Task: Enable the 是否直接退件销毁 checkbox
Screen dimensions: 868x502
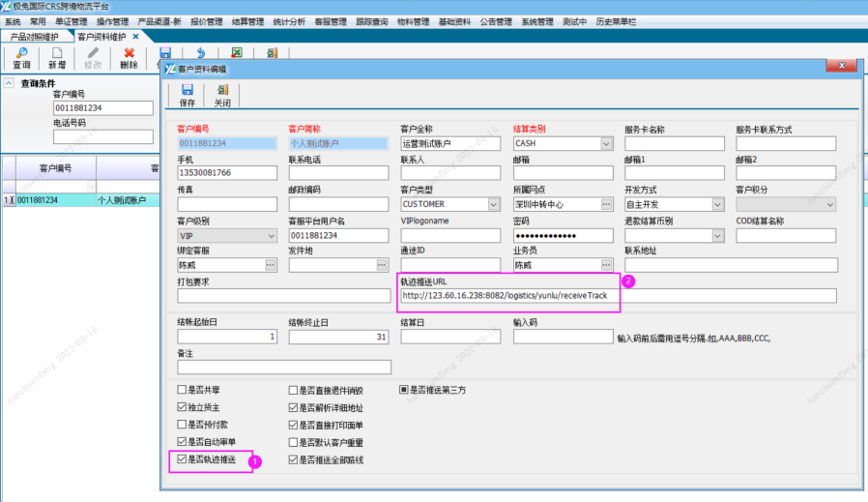Action: point(293,391)
